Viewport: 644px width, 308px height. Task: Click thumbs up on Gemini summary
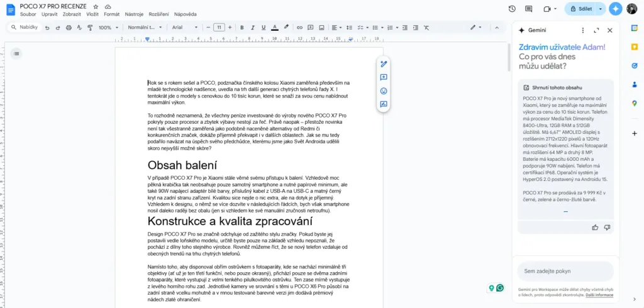click(595, 228)
